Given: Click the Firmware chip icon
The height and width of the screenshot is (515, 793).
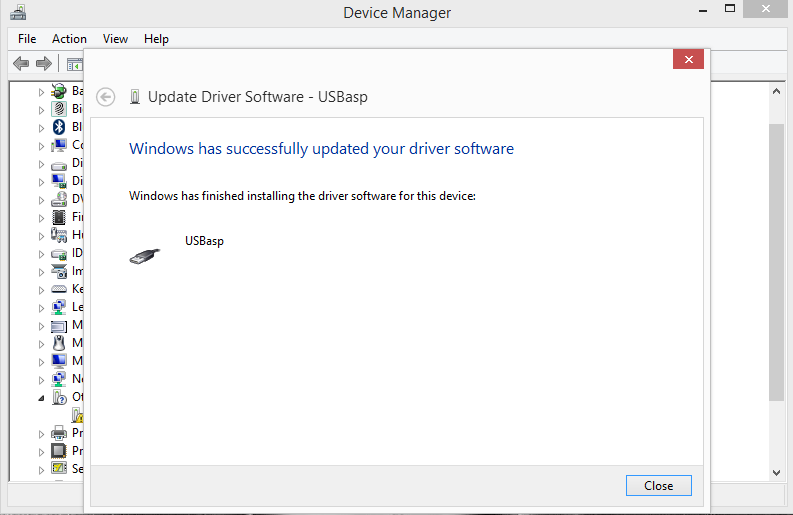Looking at the screenshot, I should (59, 217).
